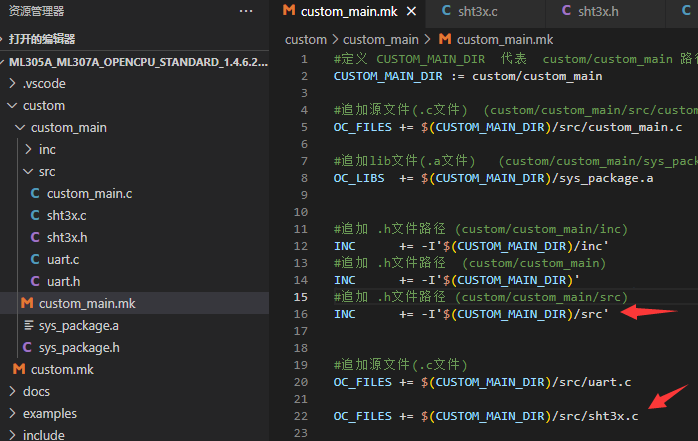Screen dimensions: 698x441
Task: Click the sys_package.a file icon
Action: pyautogui.click(x=28, y=325)
